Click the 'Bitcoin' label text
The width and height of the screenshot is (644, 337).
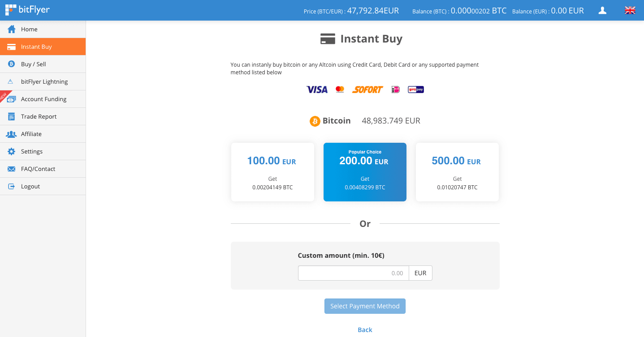[x=337, y=121]
